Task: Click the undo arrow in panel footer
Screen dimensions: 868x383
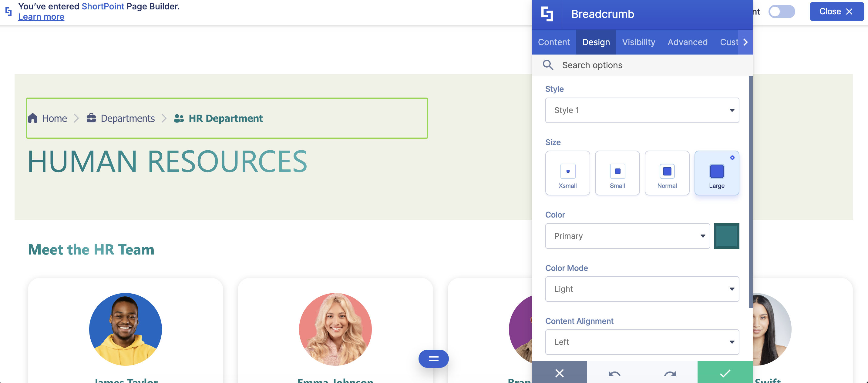Action: (x=614, y=373)
